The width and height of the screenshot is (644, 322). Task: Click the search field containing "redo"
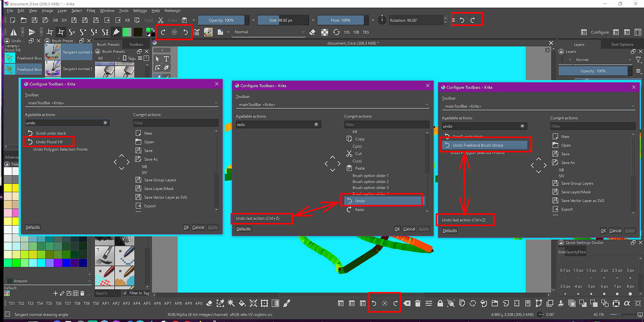[x=275, y=124]
